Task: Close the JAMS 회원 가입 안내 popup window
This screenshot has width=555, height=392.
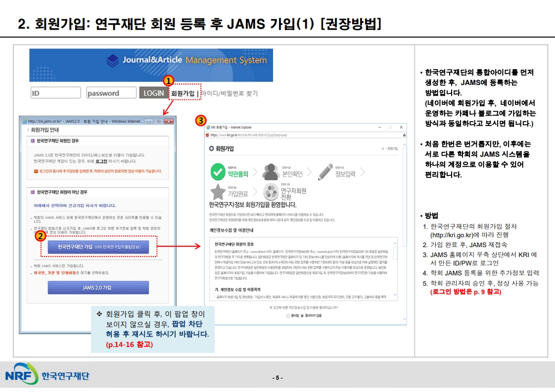Action: click(169, 121)
